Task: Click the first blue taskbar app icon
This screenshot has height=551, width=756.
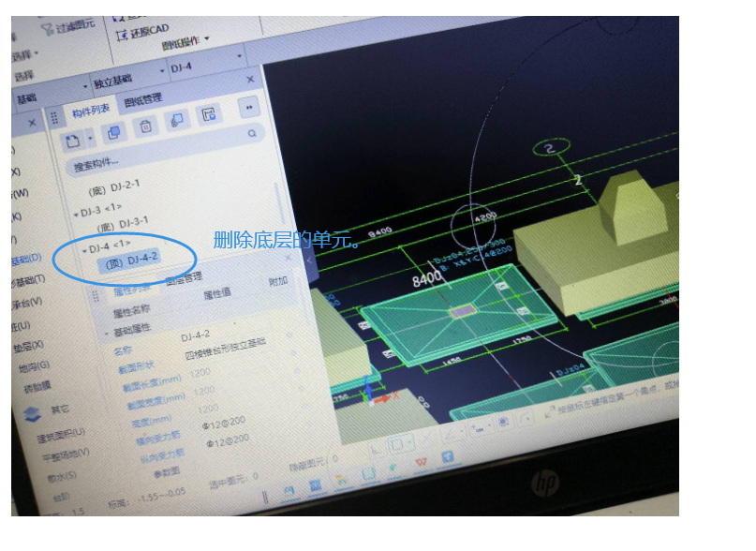Action: [x=289, y=492]
